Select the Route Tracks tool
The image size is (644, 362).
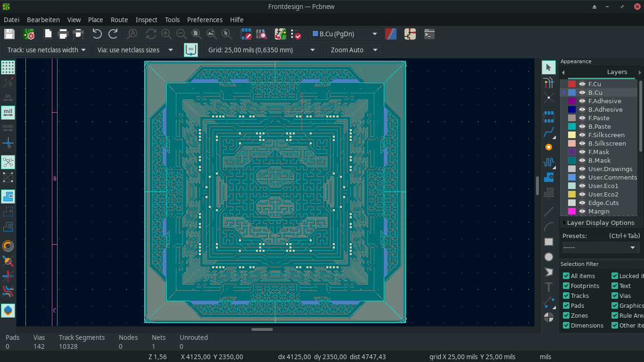click(549, 132)
